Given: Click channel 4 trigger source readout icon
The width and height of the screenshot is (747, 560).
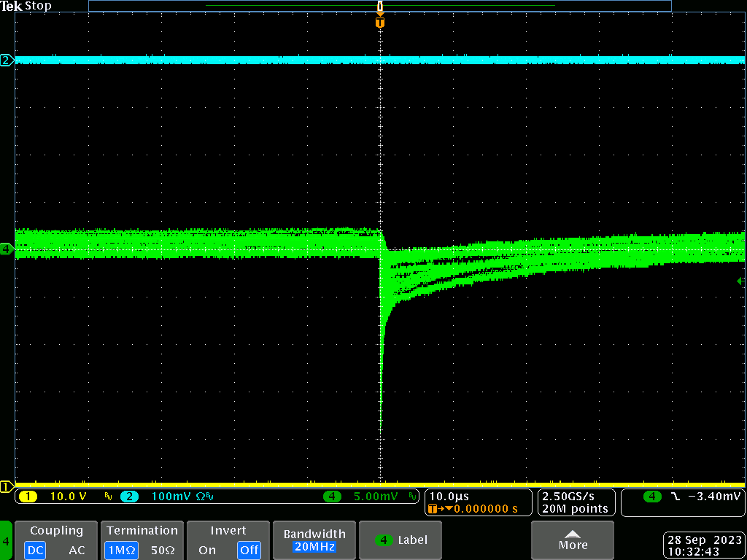Looking at the screenshot, I should click(x=651, y=497).
